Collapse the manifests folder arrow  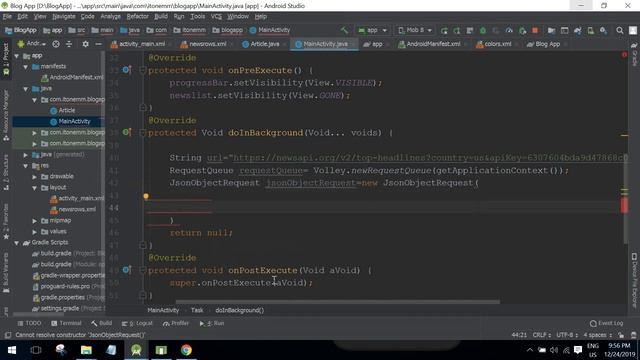26,67
